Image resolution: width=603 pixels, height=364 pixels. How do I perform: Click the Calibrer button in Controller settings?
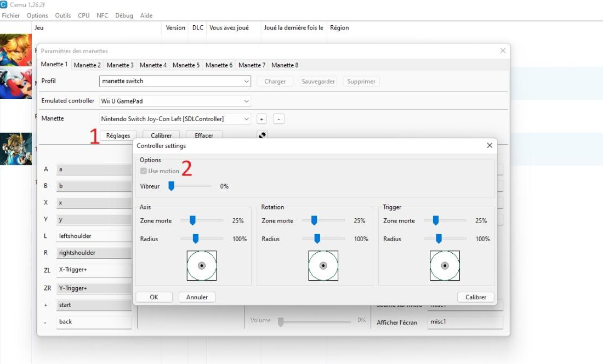(x=475, y=297)
